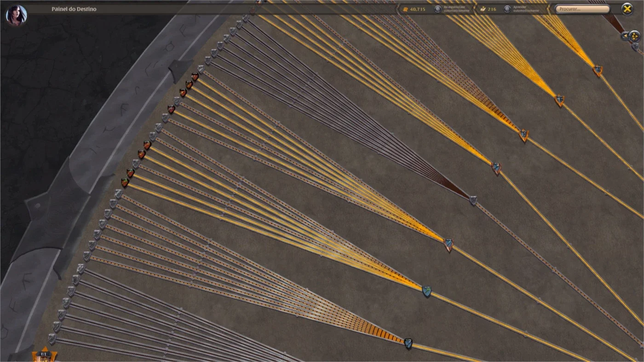Select blue shield node with orange-black striped lines
This screenshot has width=644, height=362.
coord(408,343)
